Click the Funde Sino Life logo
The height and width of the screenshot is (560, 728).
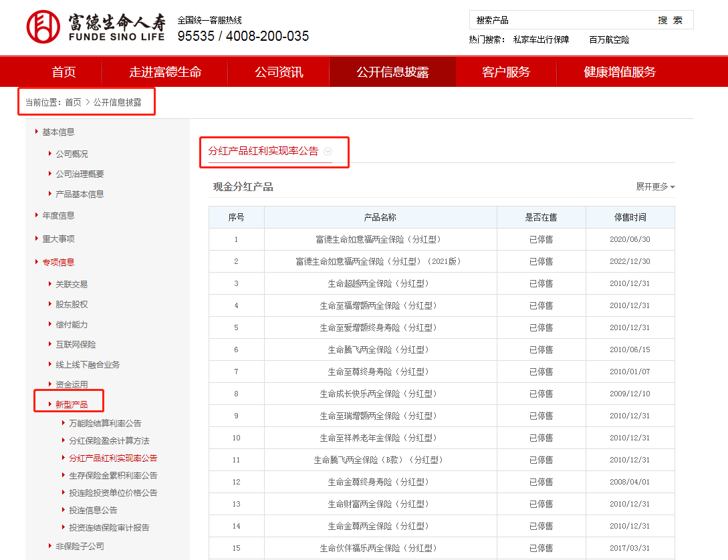(x=96, y=27)
